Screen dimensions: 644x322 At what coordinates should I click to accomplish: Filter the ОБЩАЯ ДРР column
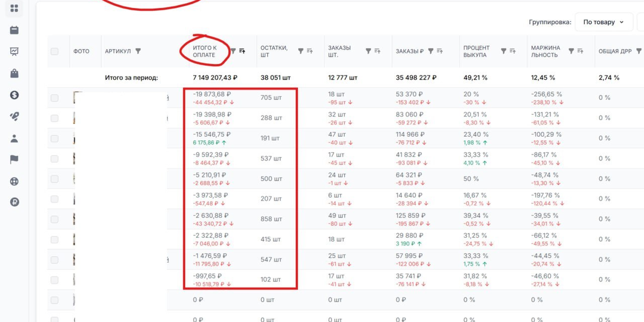[639, 51]
